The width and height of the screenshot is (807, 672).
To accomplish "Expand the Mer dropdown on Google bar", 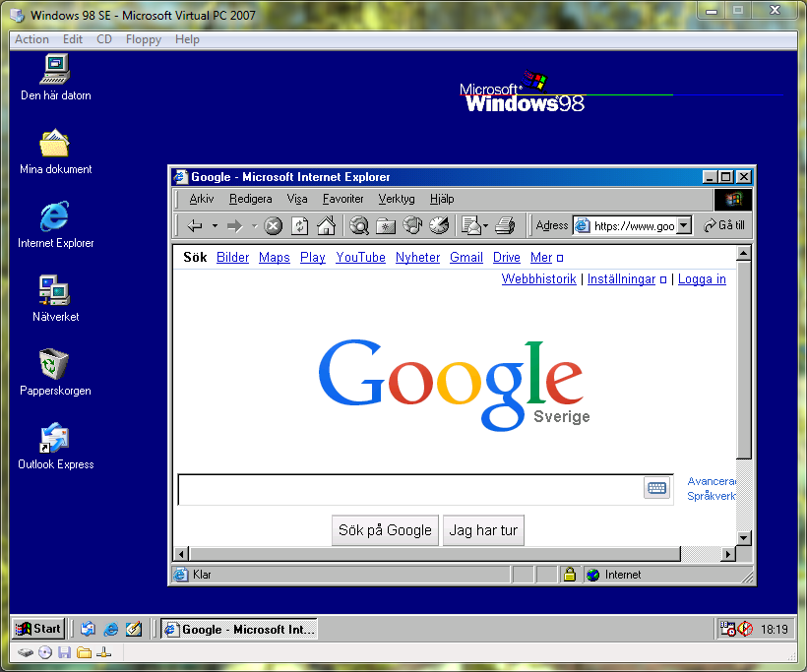I will tap(560, 259).
